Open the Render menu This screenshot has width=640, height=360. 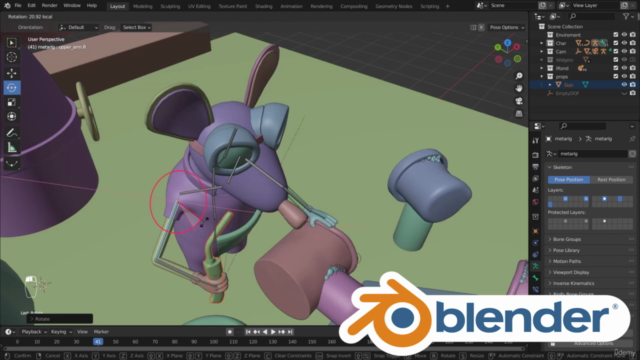(49, 6)
